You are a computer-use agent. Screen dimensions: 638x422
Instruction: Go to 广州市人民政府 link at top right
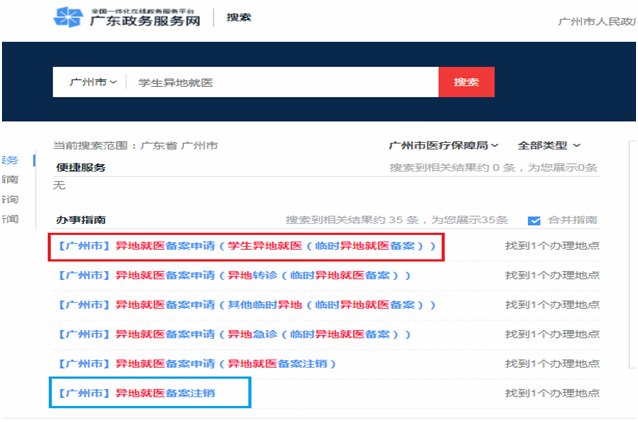[x=597, y=21]
